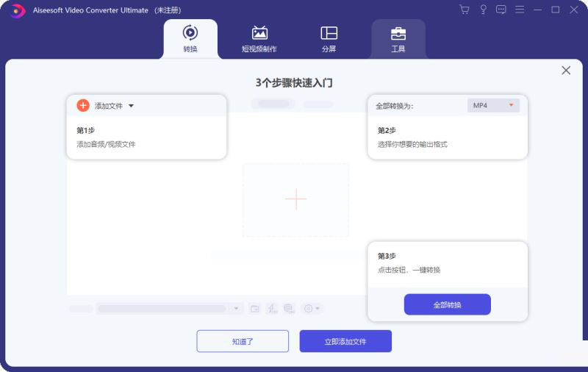This screenshot has width=588, height=372.
Task: Click the 第1步 heading text
Action: pyautogui.click(x=85, y=131)
